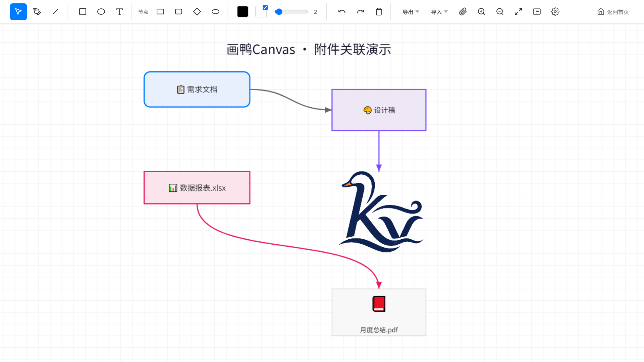
Task: Add an ellipse node
Action: click(x=216, y=12)
